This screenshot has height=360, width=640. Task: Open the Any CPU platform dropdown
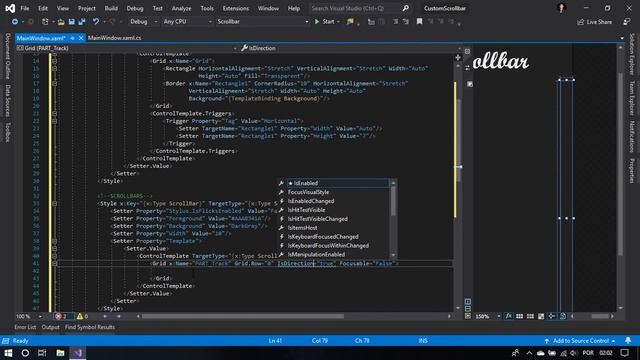coord(187,22)
